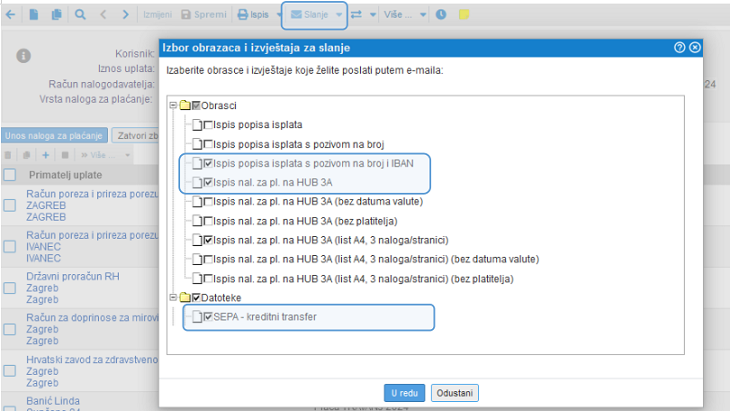Open Račun za doprinose za mirovinsko link
730x411 pixels.
coord(92,318)
